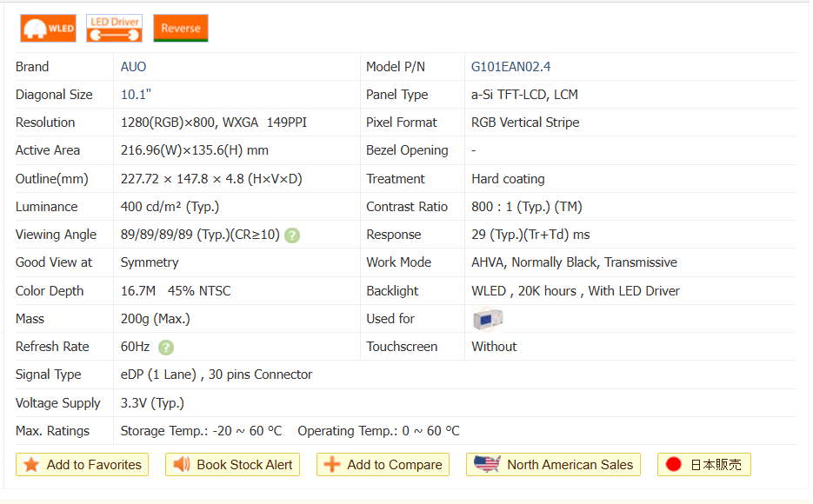Viewport: 813px width, 504px height.
Task: Click the orange Reverse badge
Action: (x=181, y=29)
